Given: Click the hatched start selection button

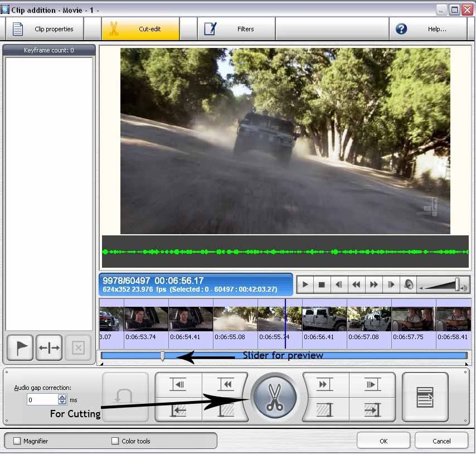Looking at the screenshot, I should 226,410.
